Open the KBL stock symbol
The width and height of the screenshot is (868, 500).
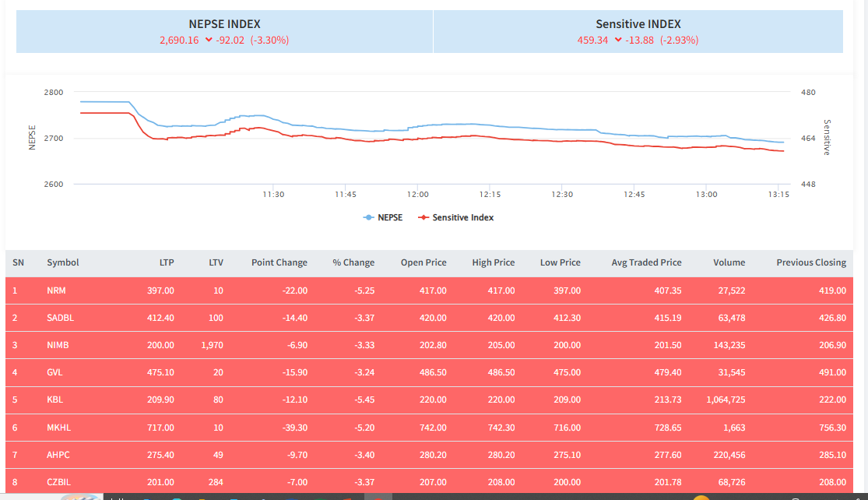pyautogui.click(x=55, y=400)
